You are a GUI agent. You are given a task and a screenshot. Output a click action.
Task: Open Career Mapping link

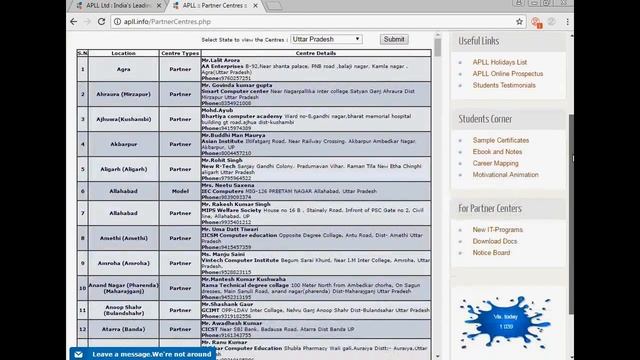[496, 163]
